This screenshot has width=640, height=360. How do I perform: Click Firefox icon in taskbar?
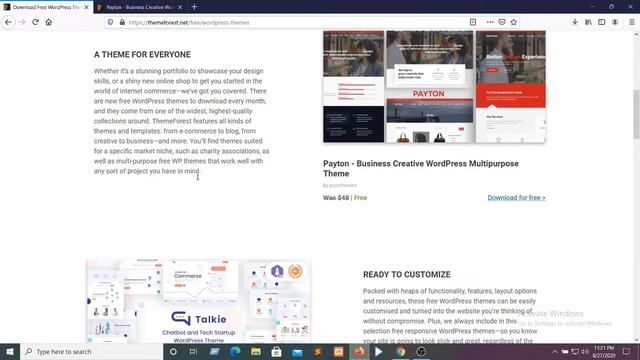(359, 351)
